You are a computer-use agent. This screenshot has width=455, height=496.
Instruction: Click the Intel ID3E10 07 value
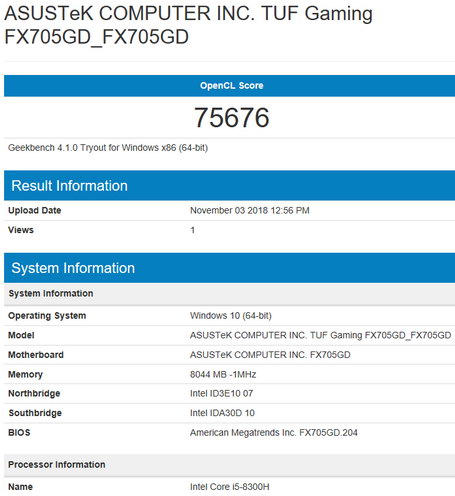pos(221,393)
